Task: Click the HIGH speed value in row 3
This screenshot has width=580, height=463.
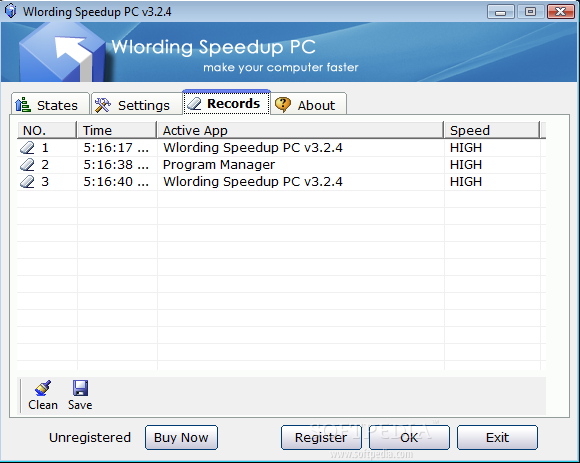Action: [466, 182]
